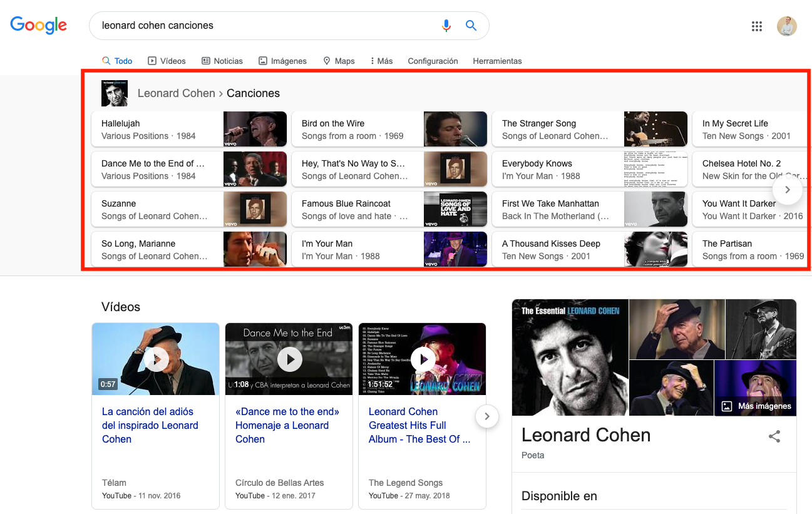Open the account profile avatar
The image size is (812, 514).
pyautogui.click(x=787, y=26)
